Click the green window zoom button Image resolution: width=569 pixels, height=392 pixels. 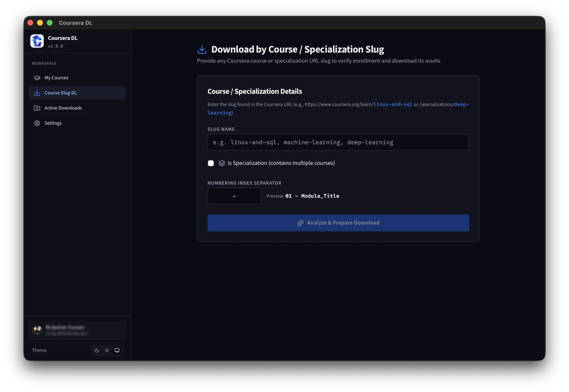(x=50, y=23)
